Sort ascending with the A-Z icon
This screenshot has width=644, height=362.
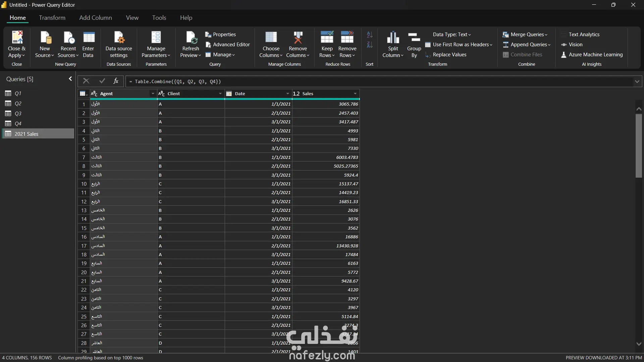click(369, 35)
